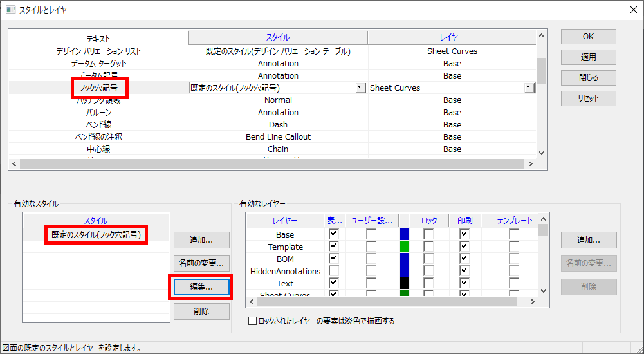Click the black color swatch of Text layer
The height and width of the screenshot is (354, 644).
[404, 283]
